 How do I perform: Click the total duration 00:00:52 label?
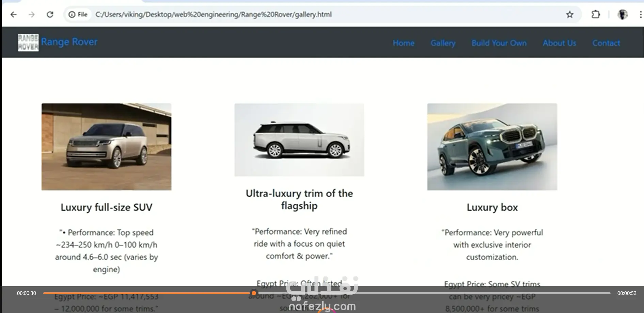coord(627,293)
